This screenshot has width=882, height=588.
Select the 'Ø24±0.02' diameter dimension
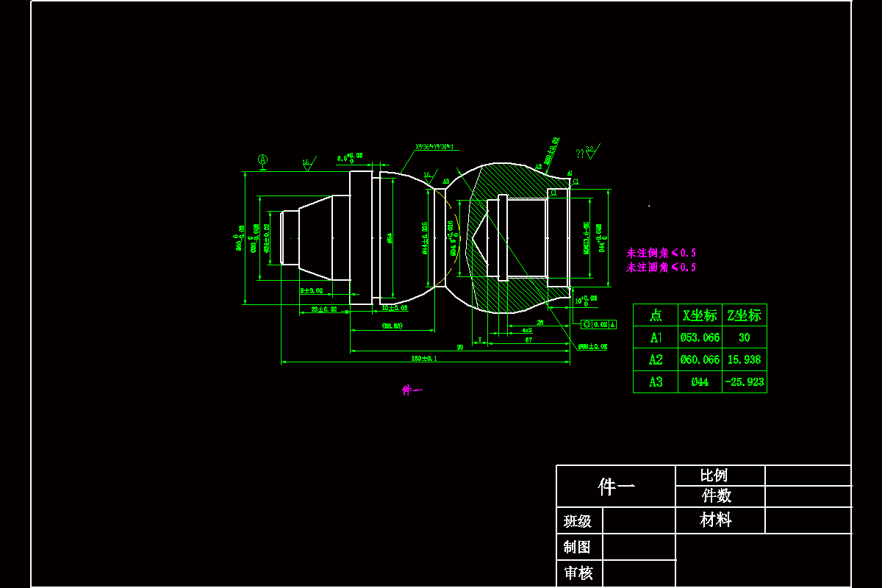[x=265, y=237]
